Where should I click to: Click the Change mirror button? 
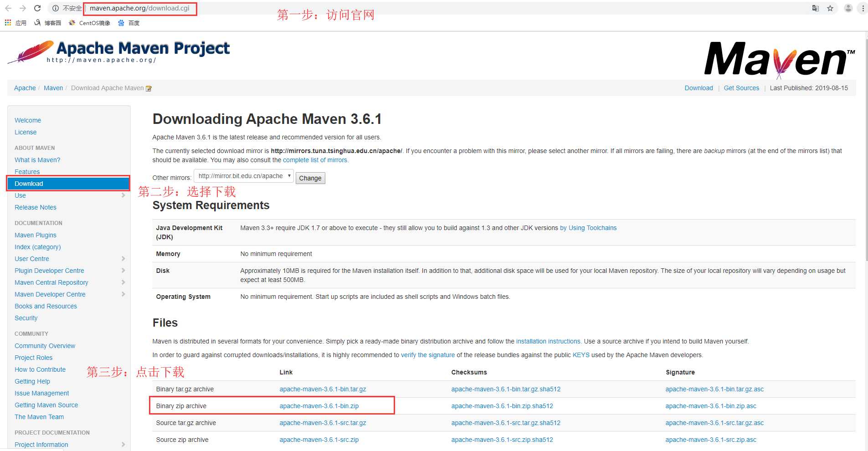(310, 178)
